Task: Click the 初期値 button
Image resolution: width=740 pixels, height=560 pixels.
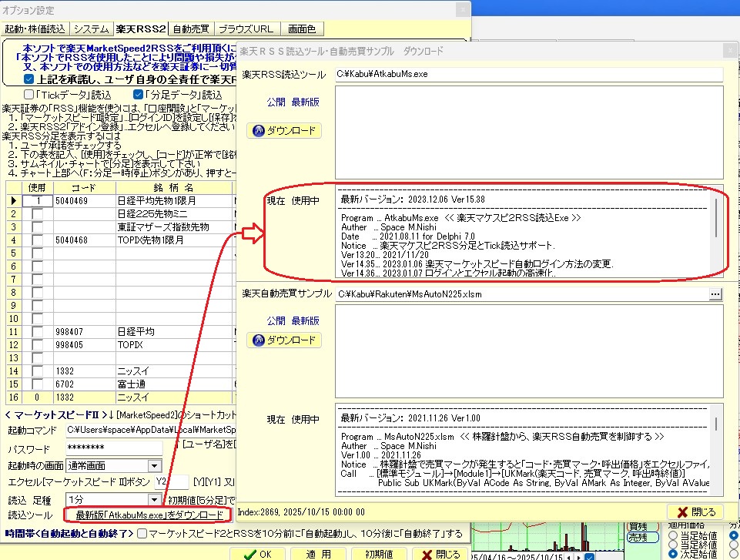Action: [379, 554]
